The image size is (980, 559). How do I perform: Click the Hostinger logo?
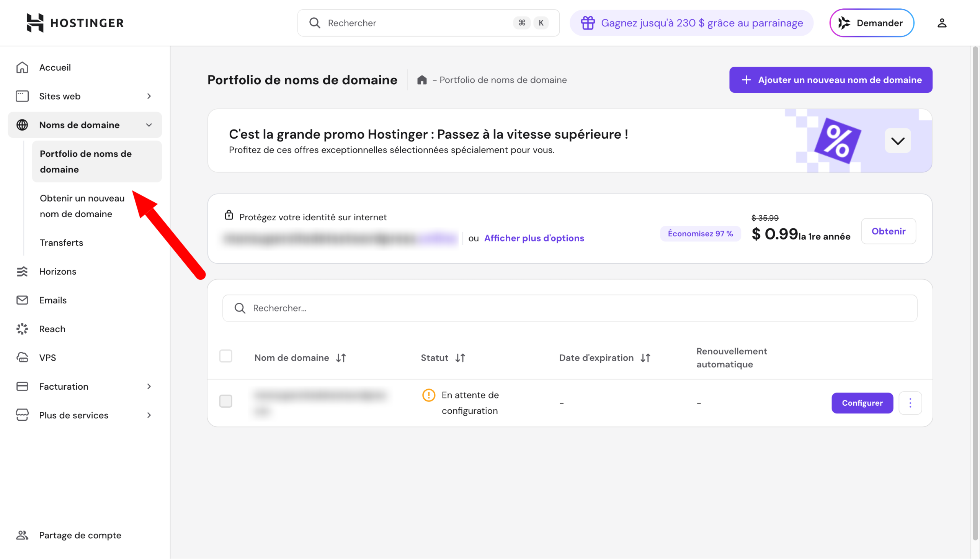click(x=75, y=23)
